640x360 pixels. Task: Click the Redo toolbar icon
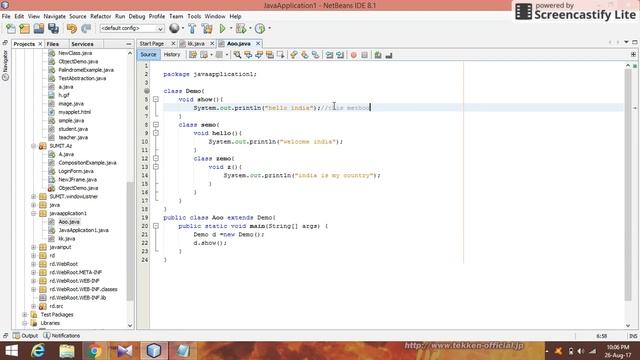point(86,29)
